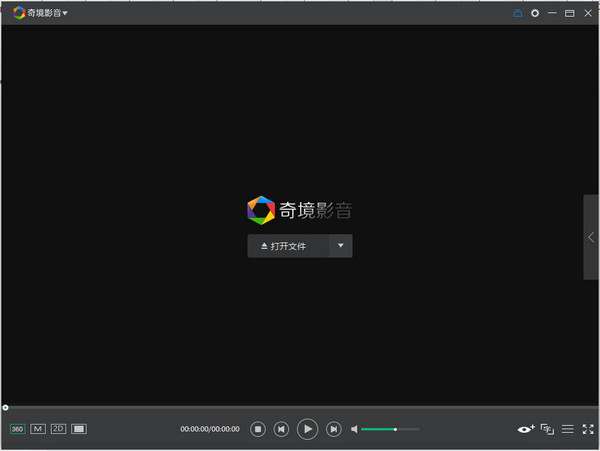Expand the right side panel arrow
The width and height of the screenshot is (600, 451).
point(591,237)
